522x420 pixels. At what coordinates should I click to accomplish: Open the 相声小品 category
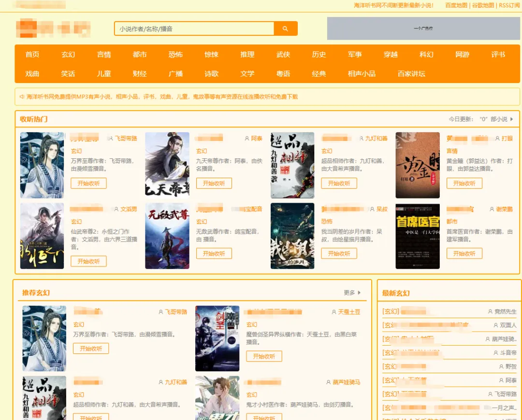tap(362, 74)
